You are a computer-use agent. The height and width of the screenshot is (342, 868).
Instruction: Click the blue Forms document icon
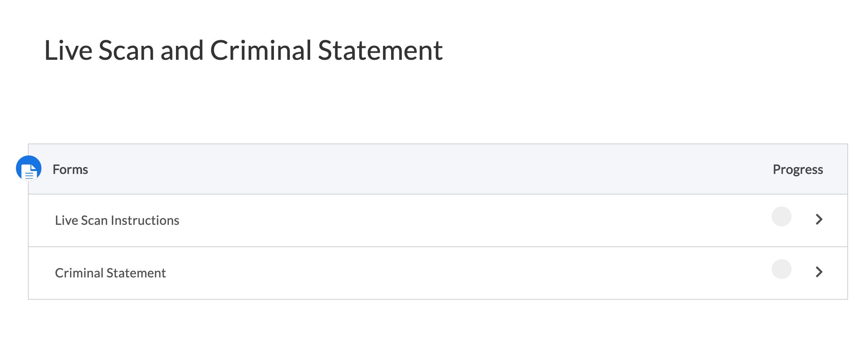(29, 169)
